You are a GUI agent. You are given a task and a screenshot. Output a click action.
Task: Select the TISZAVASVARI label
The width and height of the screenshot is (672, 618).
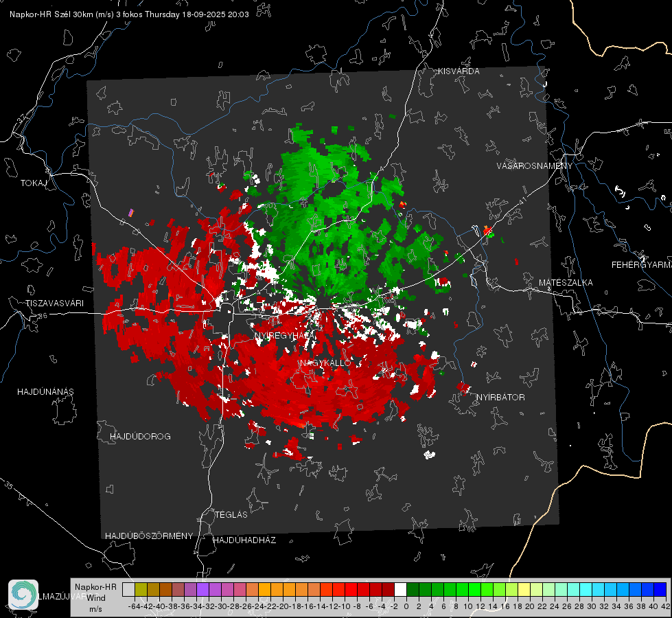54,304
